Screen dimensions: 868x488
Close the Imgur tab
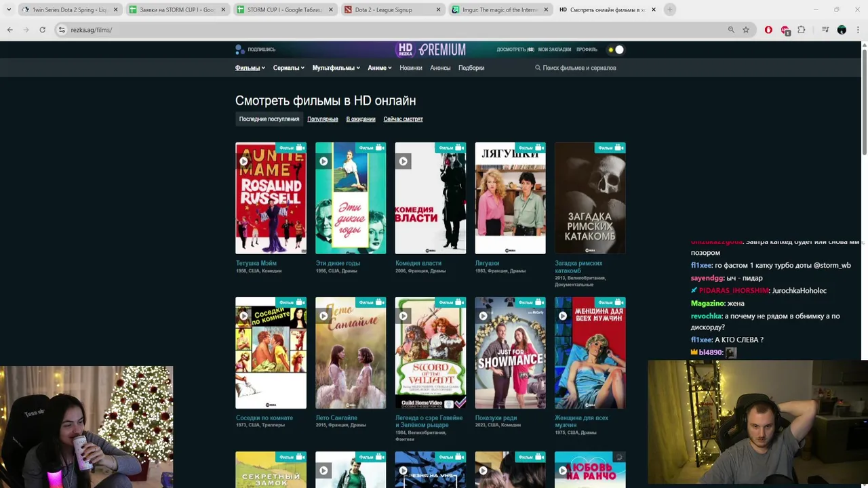(546, 9)
